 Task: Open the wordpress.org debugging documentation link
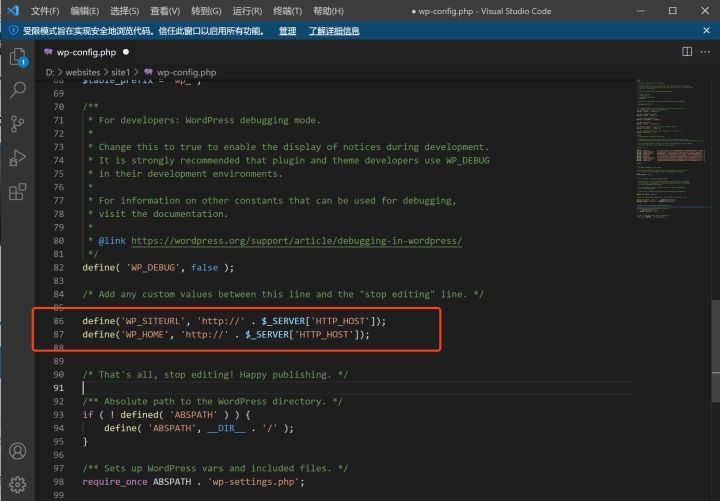(296, 241)
